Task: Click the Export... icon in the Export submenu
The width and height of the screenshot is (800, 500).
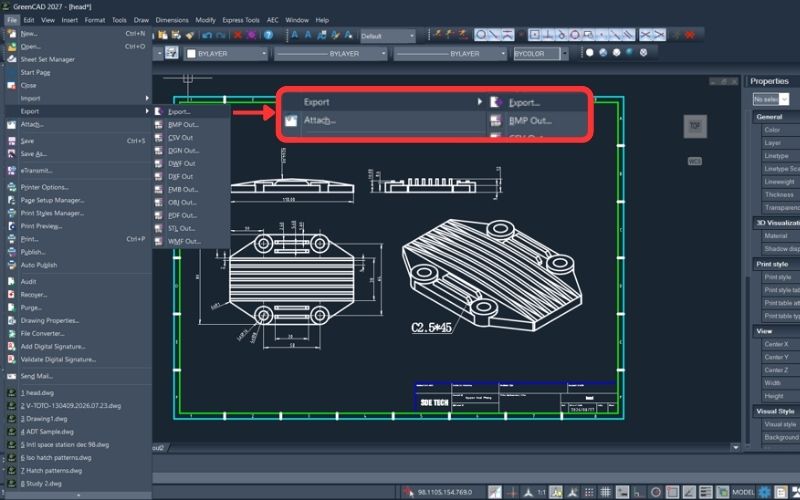Action: tap(159, 111)
